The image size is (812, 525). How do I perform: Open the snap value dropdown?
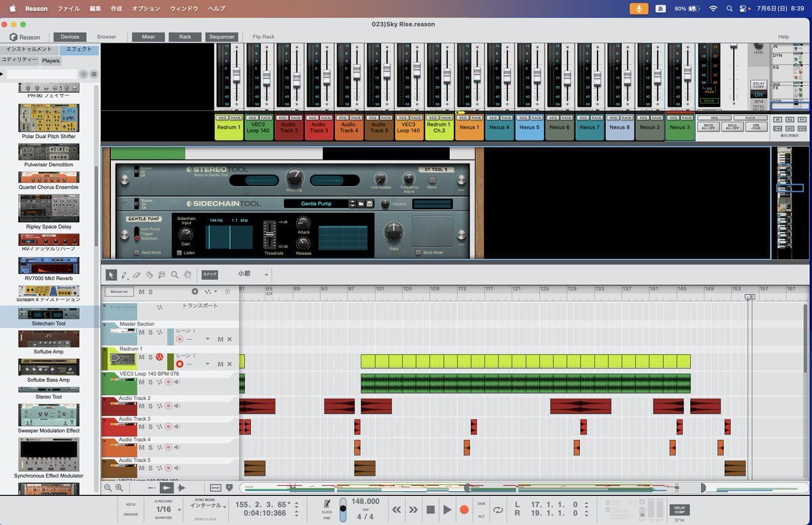266,275
